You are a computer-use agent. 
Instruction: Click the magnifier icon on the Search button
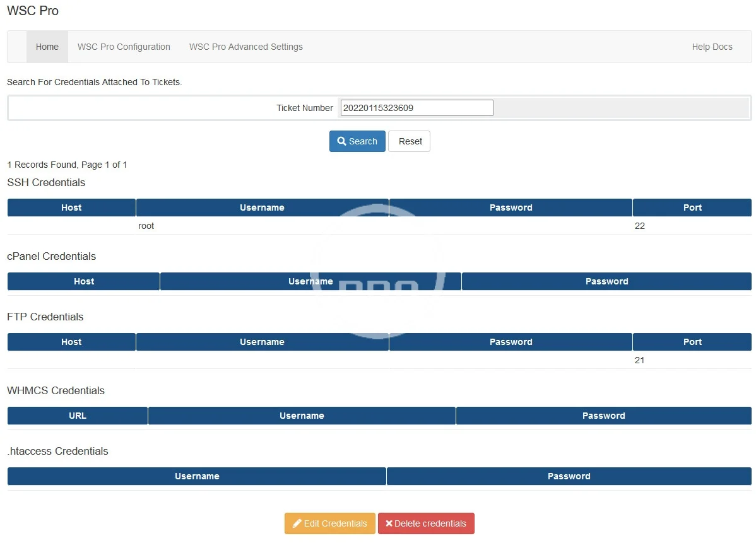(x=342, y=141)
